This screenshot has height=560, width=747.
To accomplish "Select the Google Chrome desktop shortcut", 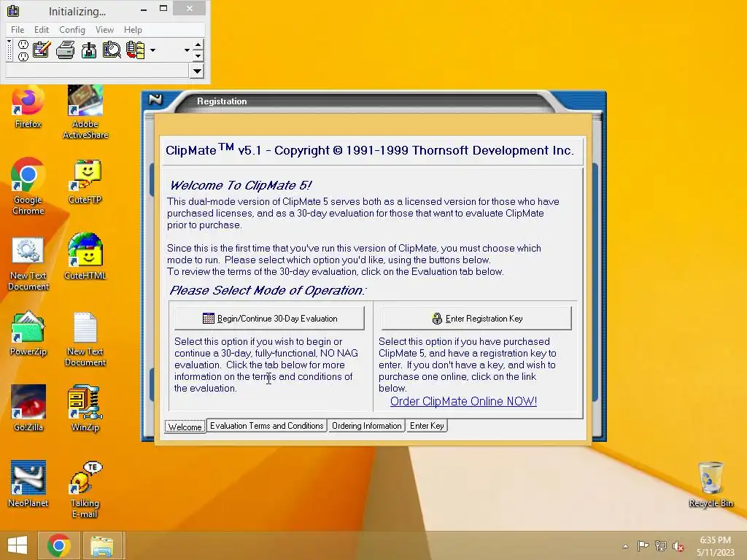I will pos(28,187).
